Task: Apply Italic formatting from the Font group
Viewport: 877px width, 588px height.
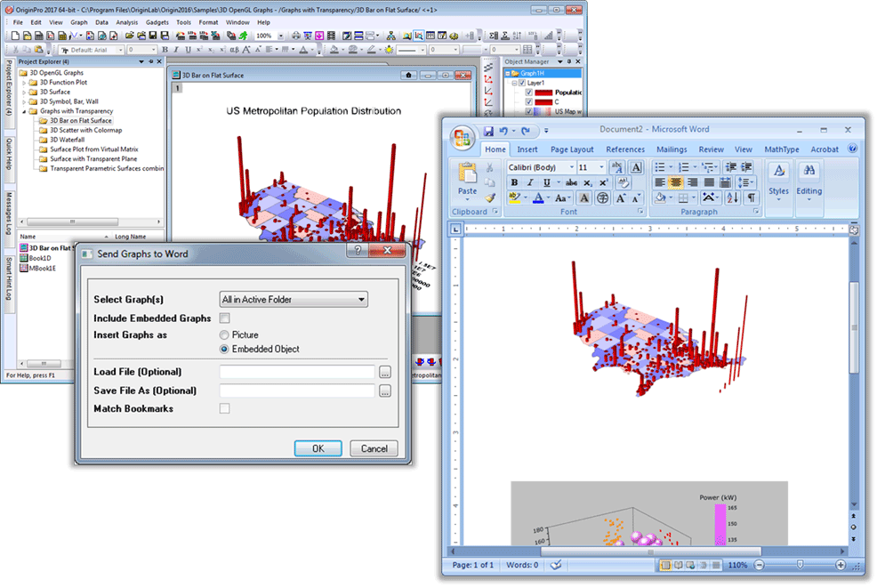Action: [530, 181]
